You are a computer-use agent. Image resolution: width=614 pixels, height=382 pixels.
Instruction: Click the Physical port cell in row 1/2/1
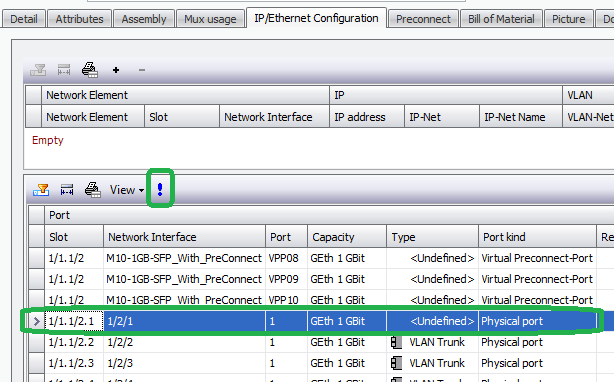537,321
